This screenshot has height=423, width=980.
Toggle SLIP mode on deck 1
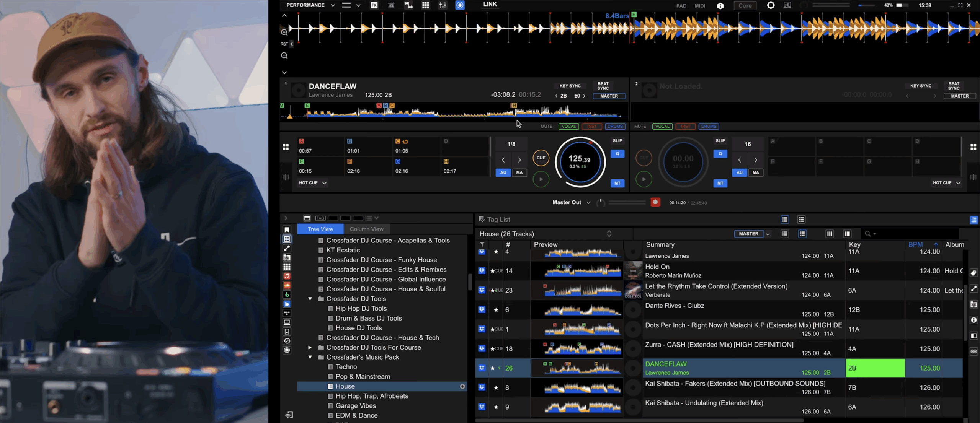(x=617, y=141)
